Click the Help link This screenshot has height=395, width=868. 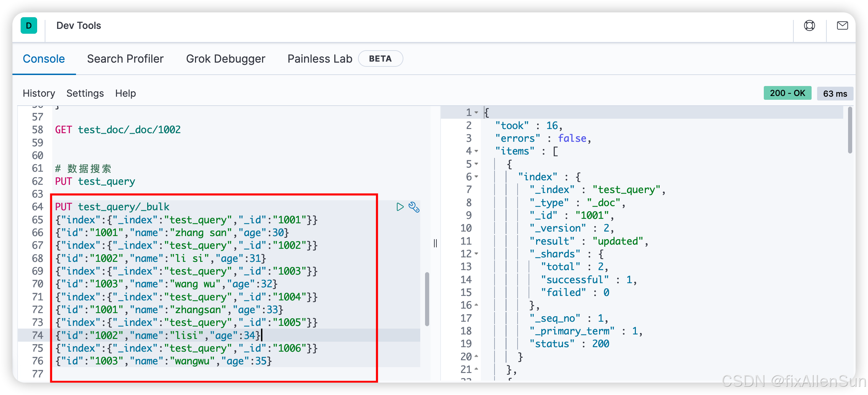(126, 93)
